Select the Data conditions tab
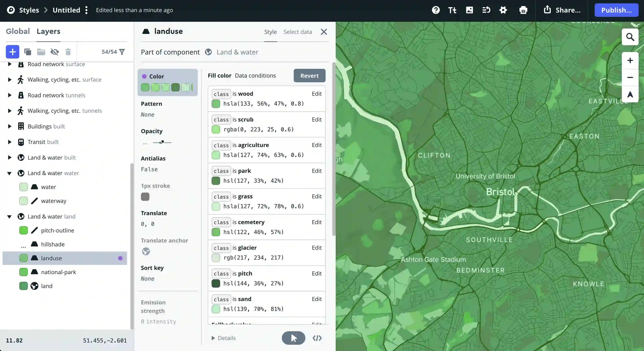Viewport: 644px width, 351px height. pyautogui.click(x=255, y=76)
